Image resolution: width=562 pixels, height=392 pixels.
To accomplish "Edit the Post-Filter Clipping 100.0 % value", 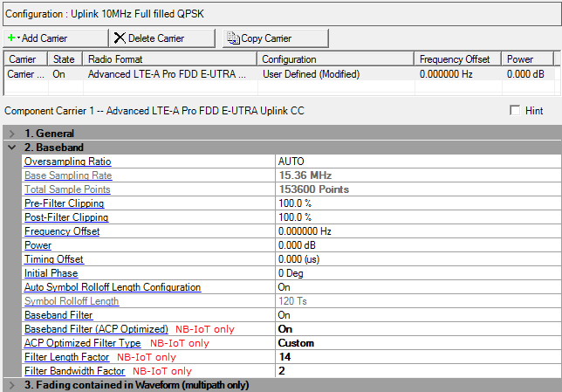I will coord(418,217).
